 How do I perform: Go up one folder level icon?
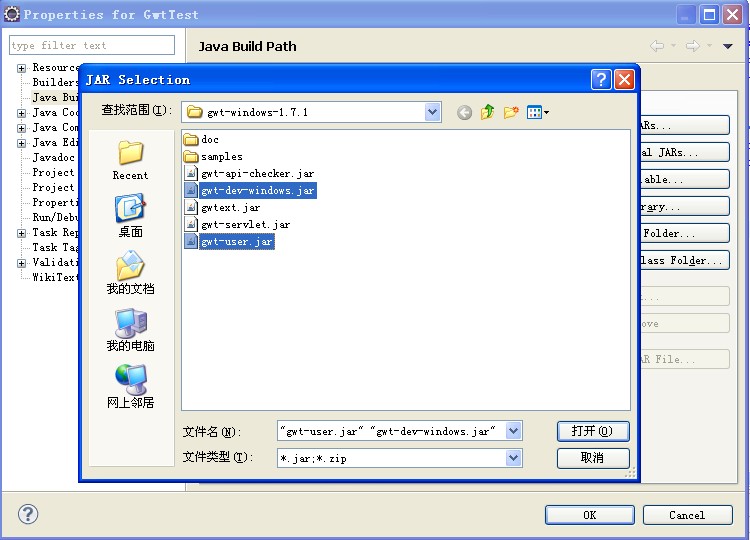click(487, 112)
